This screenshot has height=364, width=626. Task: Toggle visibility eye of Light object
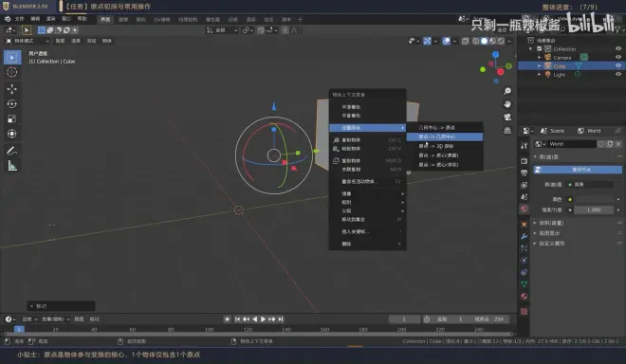[618, 74]
